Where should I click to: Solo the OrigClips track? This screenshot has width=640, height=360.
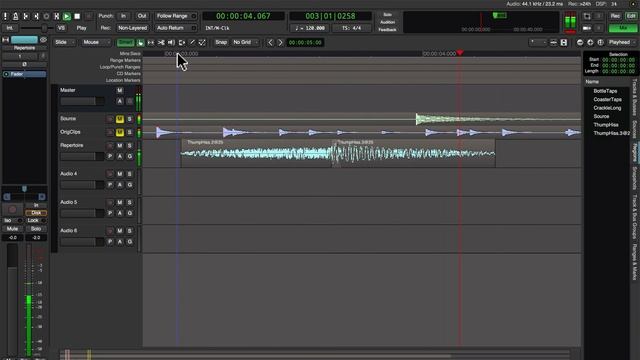coord(129,132)
